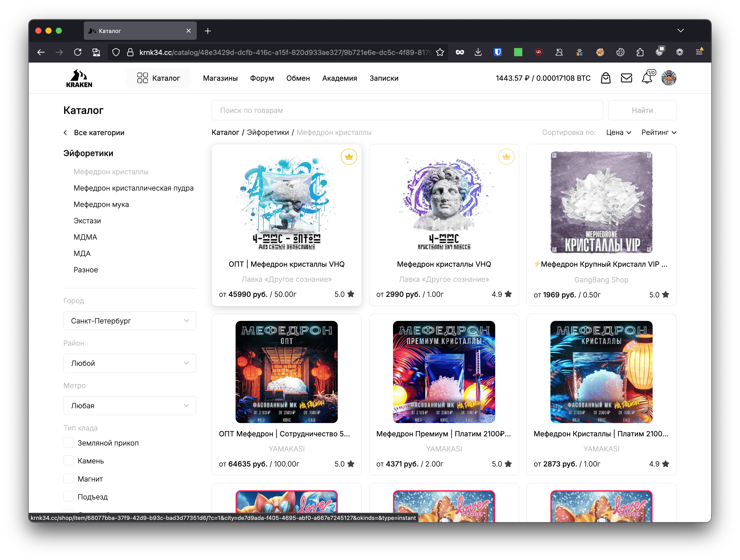Image resolution: width=740 pixels, height=560 pixels.
Task: Focus the Поиск по товарам search field
Action: coord(407,110)
